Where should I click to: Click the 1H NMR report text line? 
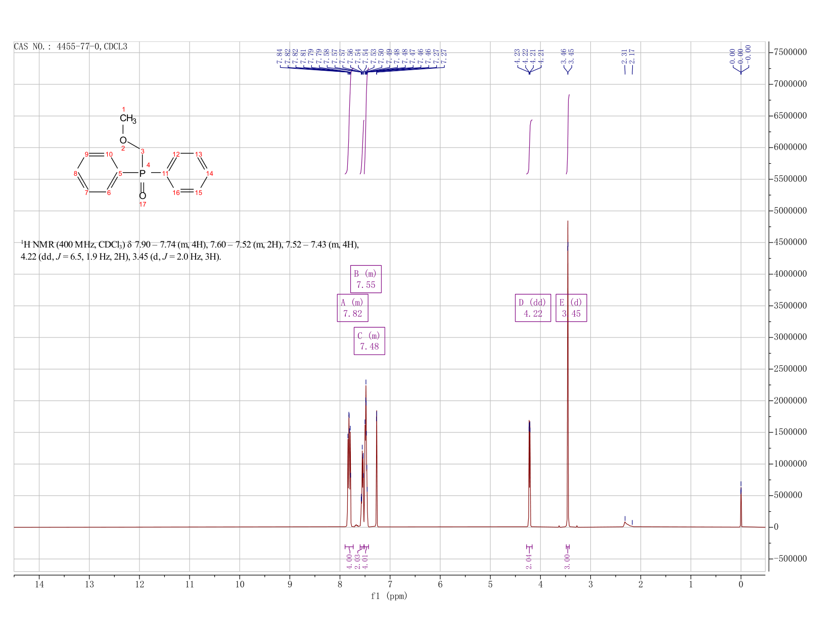coord(190,251)
